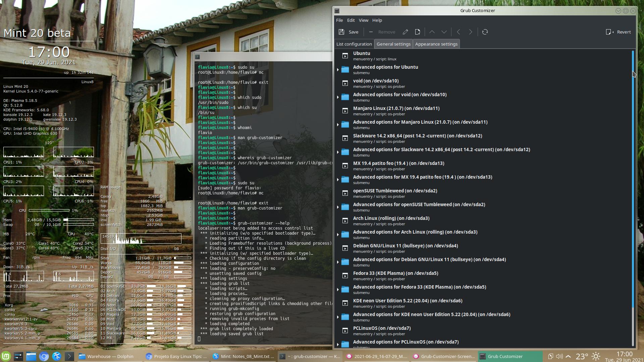This screenshot has width=644, height=362.
Task: Click the reload configuration icon
Action: pos(485,32)
